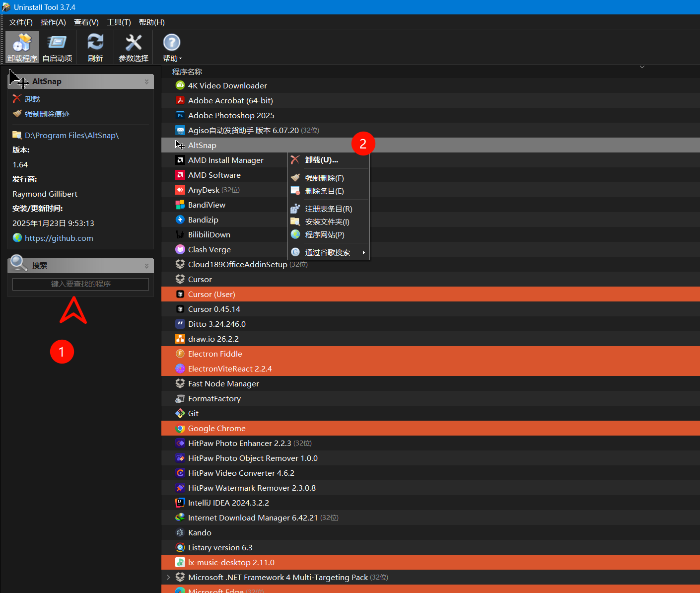This screenshot has height=593, width=700.
Task: Click the 程序名称 column header
Action: [187, 72]
